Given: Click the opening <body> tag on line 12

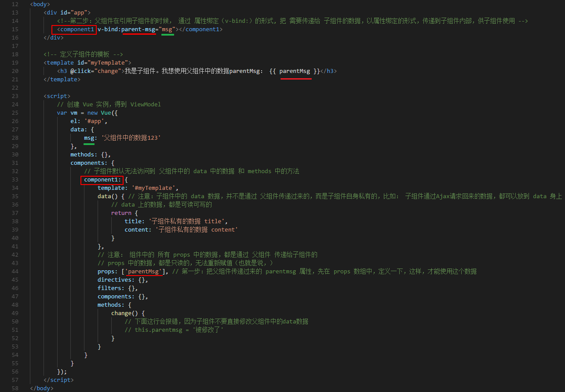Looking at the screenshot, I should [40, 4].
